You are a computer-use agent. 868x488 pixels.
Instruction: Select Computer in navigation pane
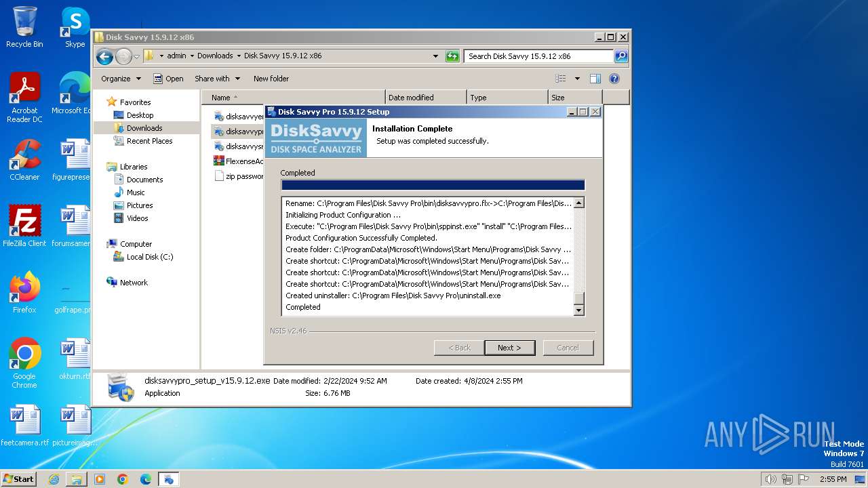[136, 244]
